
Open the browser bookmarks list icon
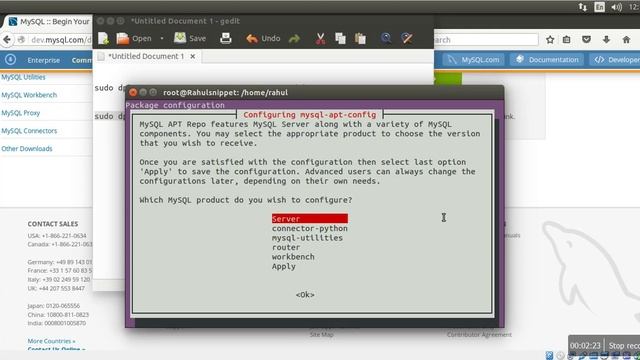pos(567,40)
